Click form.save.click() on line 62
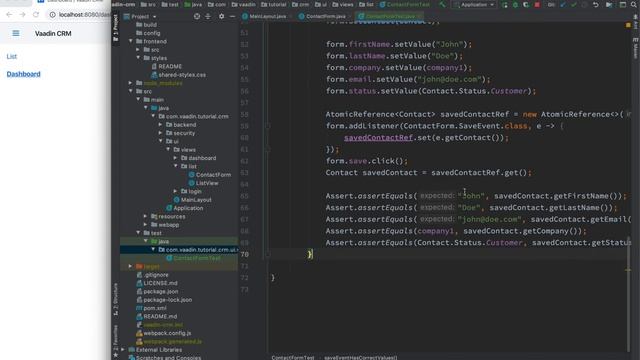640x360 pixels. 367,161
